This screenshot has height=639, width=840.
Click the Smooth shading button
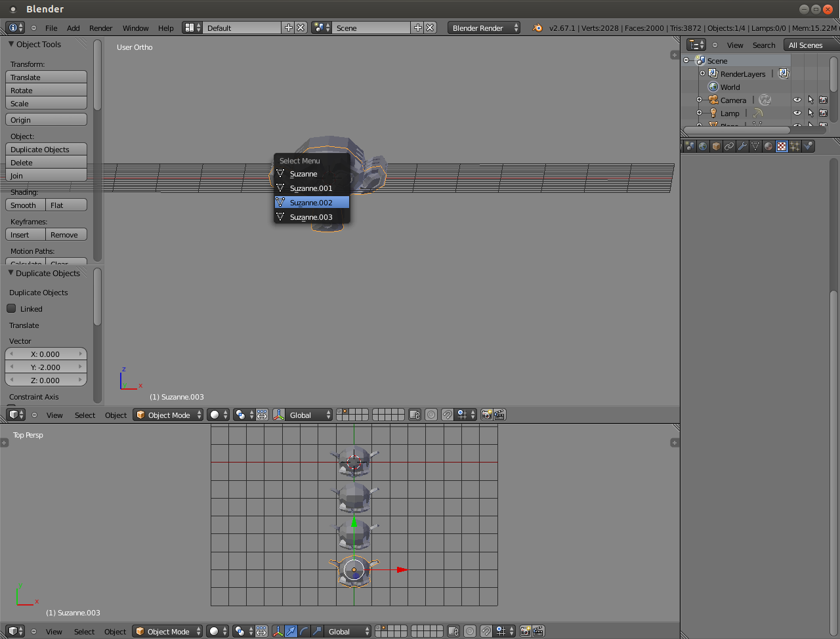[x=25, y=205]
